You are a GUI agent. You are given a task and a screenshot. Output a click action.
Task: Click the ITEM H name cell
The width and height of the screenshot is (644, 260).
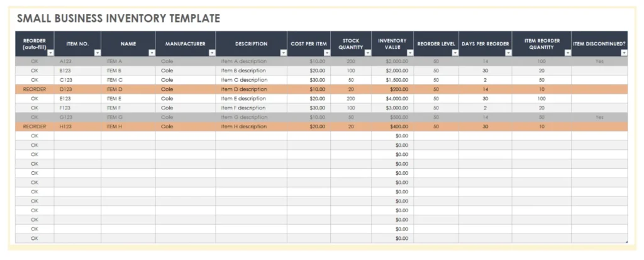128,127
